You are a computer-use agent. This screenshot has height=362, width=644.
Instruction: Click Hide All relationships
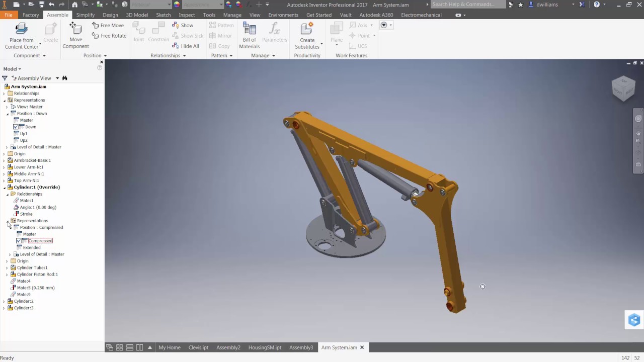(186, 46)
